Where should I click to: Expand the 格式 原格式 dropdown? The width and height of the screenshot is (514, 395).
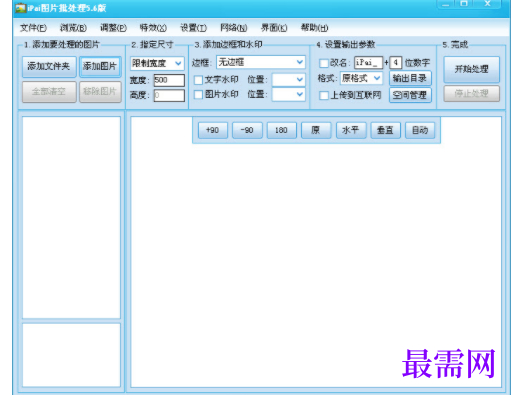(361, 78)
